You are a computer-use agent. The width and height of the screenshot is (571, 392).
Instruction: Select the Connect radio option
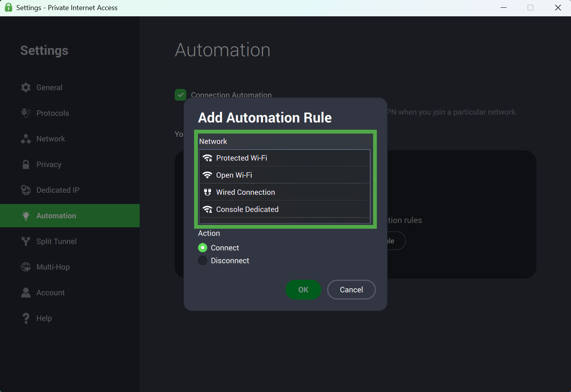(203, 247)
